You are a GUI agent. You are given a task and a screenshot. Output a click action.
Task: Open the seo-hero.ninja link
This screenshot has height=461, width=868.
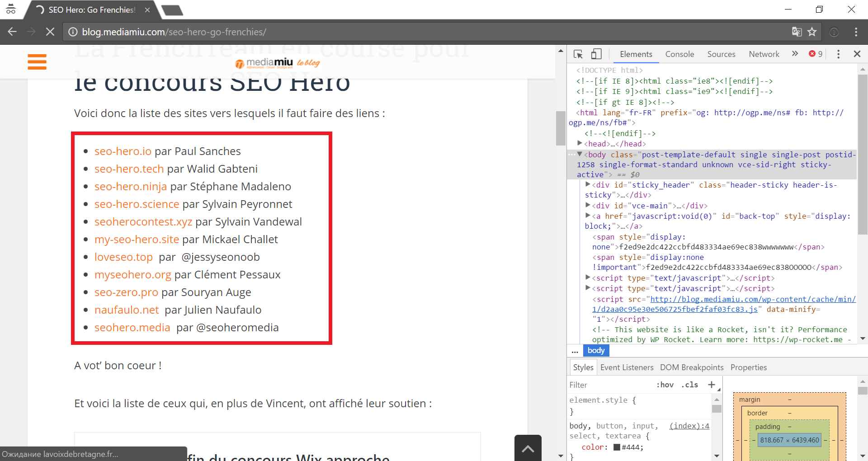click(x=131, y=186)
